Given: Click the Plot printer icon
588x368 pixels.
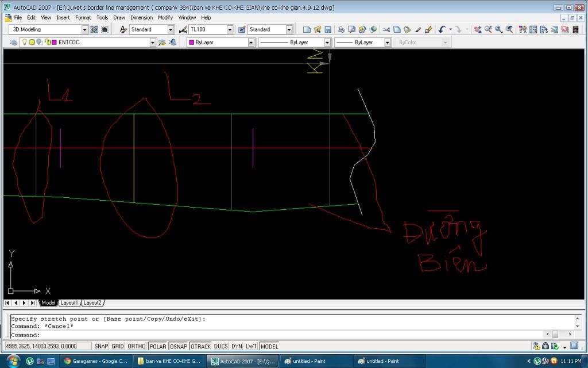Looking at the screenshot, I should click(341, 29).
